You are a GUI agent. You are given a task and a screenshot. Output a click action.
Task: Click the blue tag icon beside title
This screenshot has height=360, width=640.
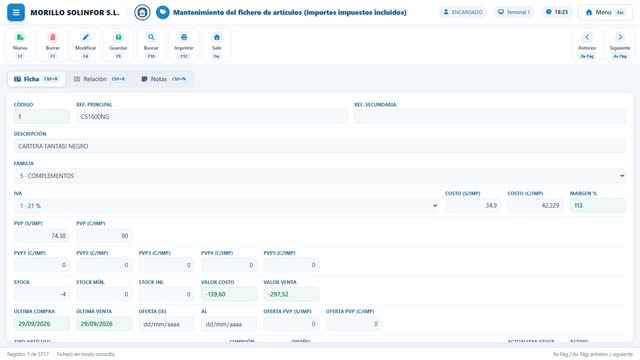[162, 12]
